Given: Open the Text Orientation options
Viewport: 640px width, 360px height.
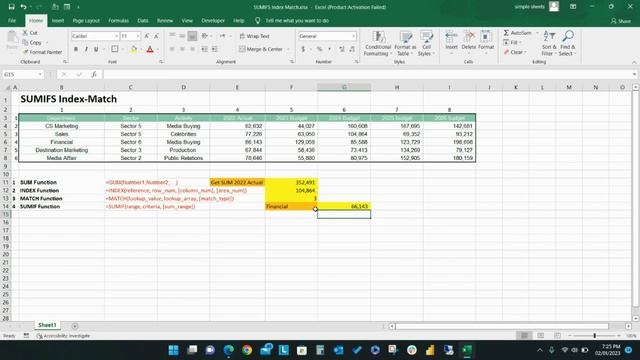Looking at the screenshot, I should (205, 36).
